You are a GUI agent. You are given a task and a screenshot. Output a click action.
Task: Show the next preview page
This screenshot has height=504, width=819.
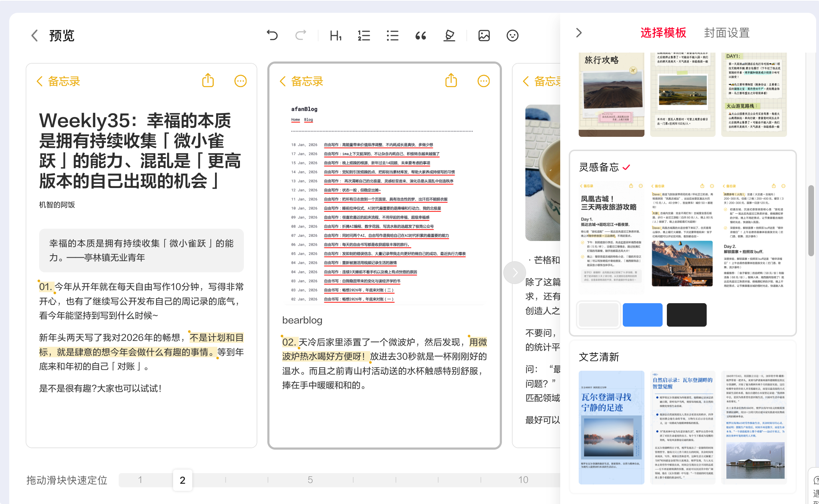pos(514,273)
